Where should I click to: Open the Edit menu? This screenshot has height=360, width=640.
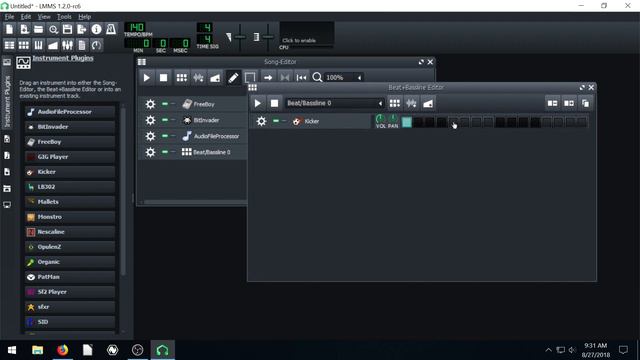[26, 17]
